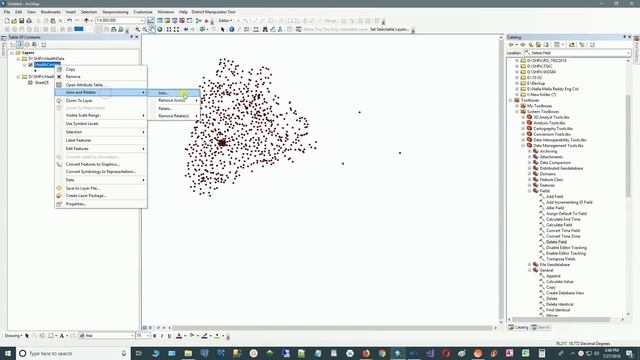Screen dimensions: 640x360
Task: Collapse the Layers tree node
Action: tap(12, 53)
